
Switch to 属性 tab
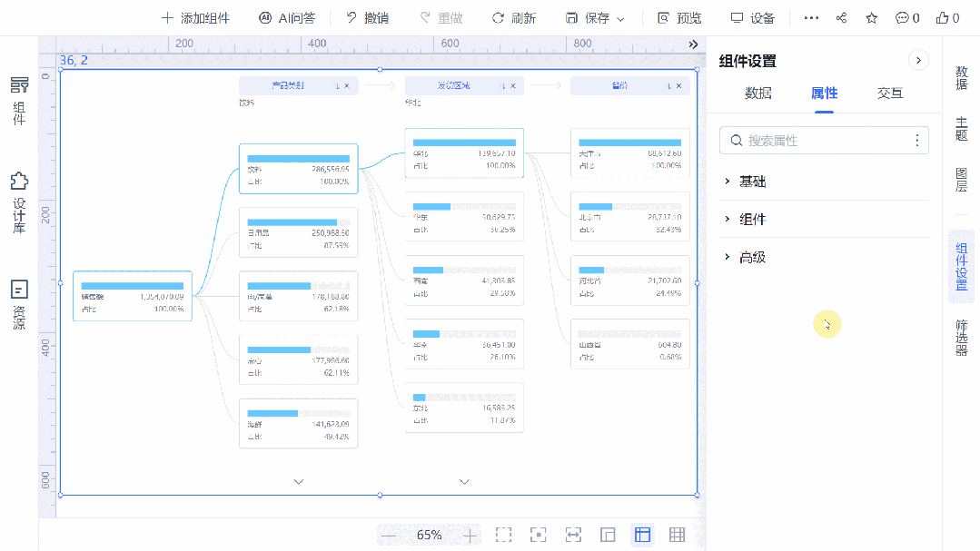[x=824, y=93]
